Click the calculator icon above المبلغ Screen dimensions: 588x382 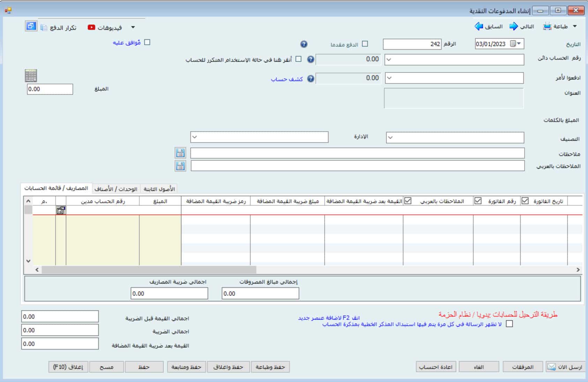pyautogui.click(x=31, y=75)
